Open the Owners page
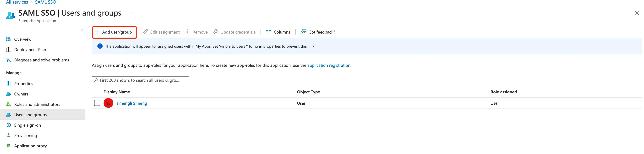 [21, 94]
